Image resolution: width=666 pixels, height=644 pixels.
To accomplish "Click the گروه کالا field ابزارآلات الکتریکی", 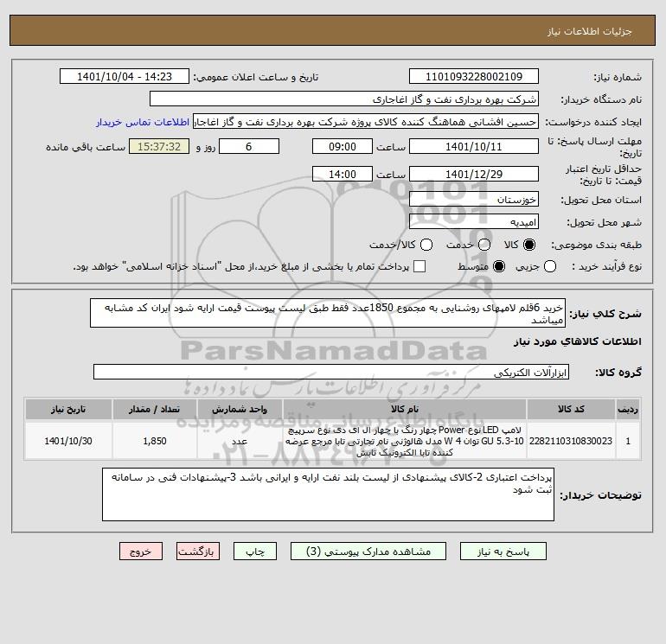I will pos(331,372).
